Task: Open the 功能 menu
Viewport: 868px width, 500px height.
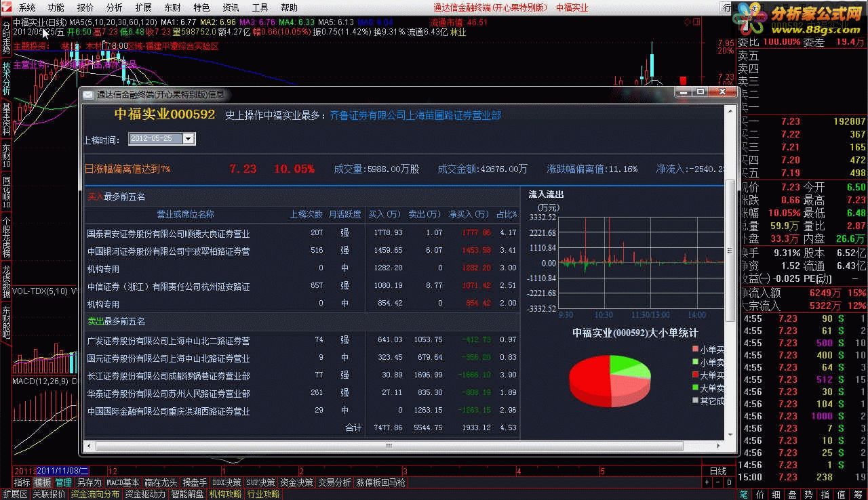Action: tap(56, 8)
